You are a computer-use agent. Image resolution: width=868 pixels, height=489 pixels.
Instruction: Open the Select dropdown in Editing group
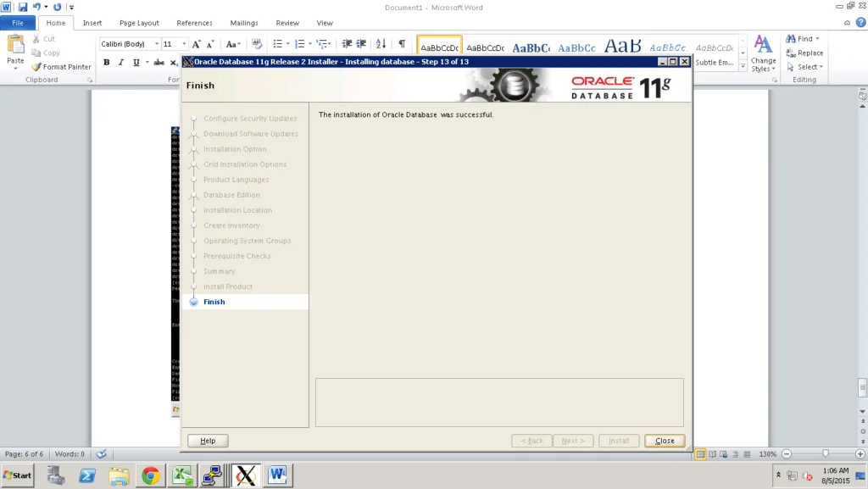click(804, 66)
